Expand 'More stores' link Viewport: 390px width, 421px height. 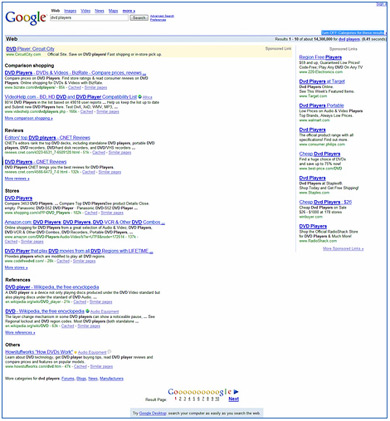point(16,268)
